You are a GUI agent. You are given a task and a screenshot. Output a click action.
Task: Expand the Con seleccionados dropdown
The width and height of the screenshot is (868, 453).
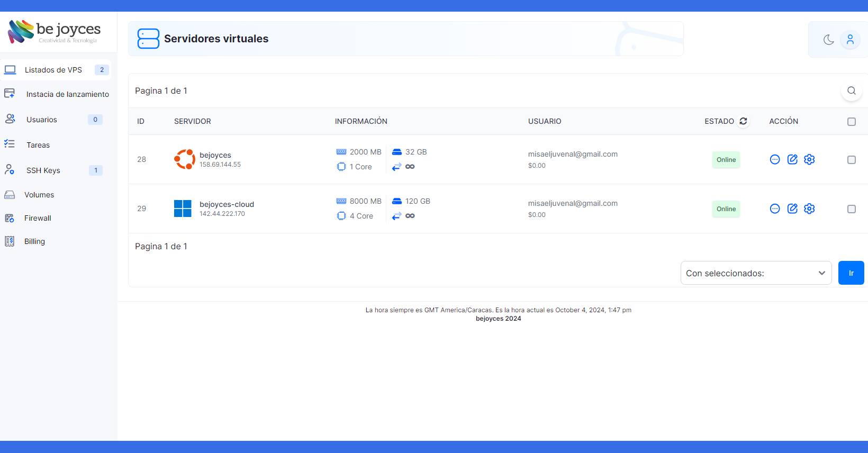[756, 273]
